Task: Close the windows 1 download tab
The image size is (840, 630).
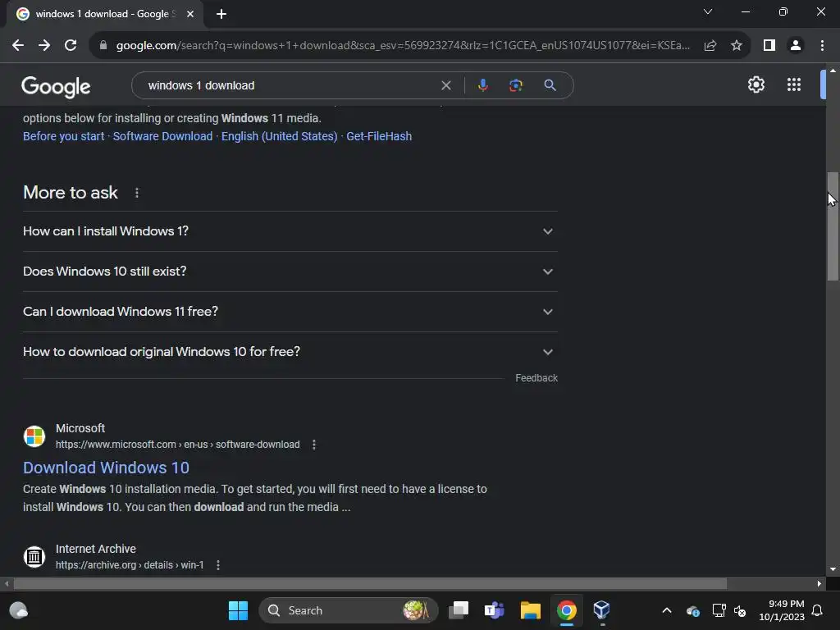Action: [190, 15]
